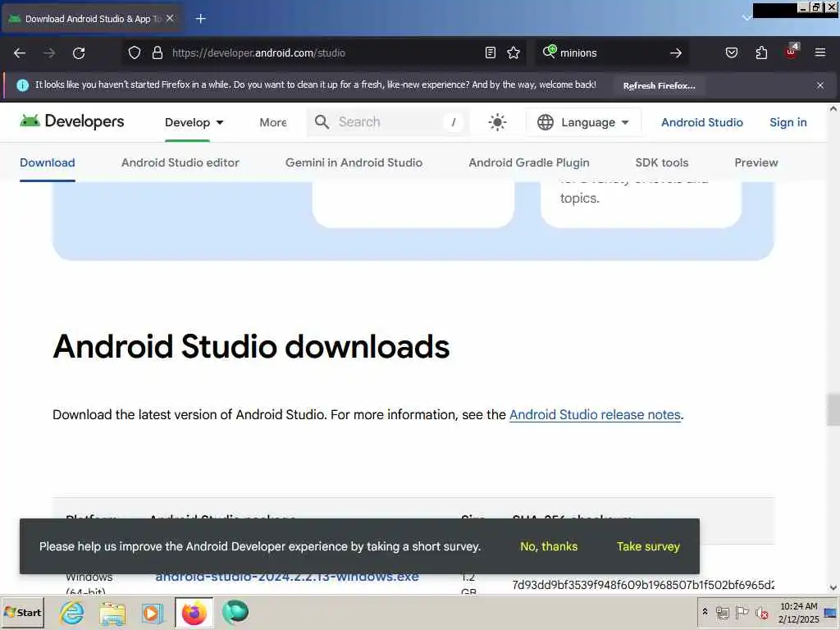Click the Firefox taskbar icon
The image size is (840, 630).
click(194, 613)
